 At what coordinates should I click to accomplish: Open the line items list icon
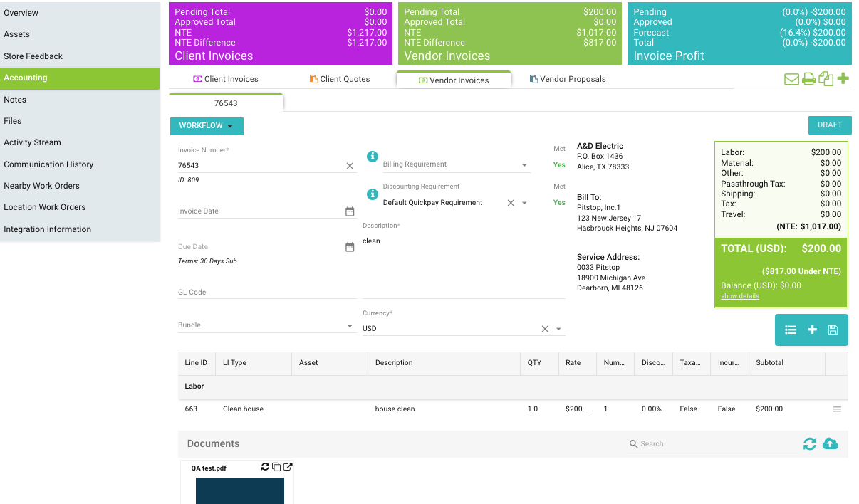(x=791, y=330)
